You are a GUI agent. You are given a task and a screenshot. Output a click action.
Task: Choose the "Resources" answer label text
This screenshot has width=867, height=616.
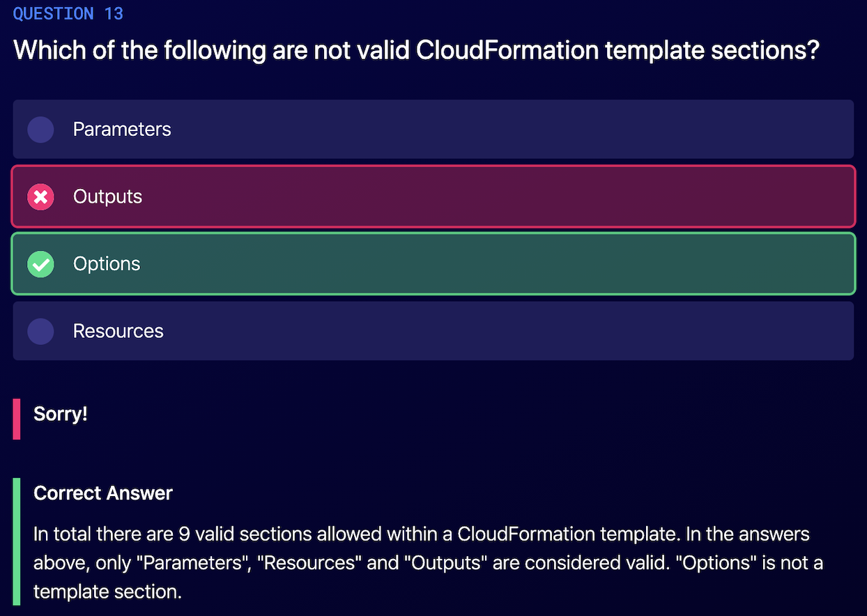(x=118, y=331)
